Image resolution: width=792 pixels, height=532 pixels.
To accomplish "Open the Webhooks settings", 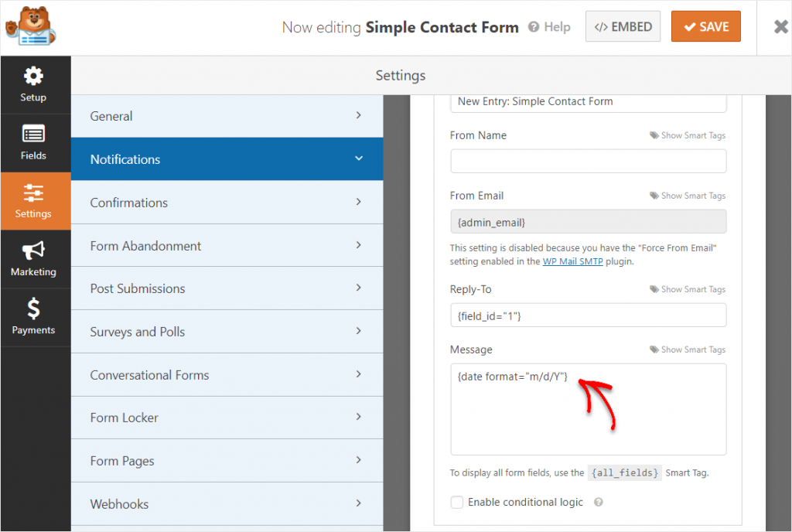I will (227, 504).
